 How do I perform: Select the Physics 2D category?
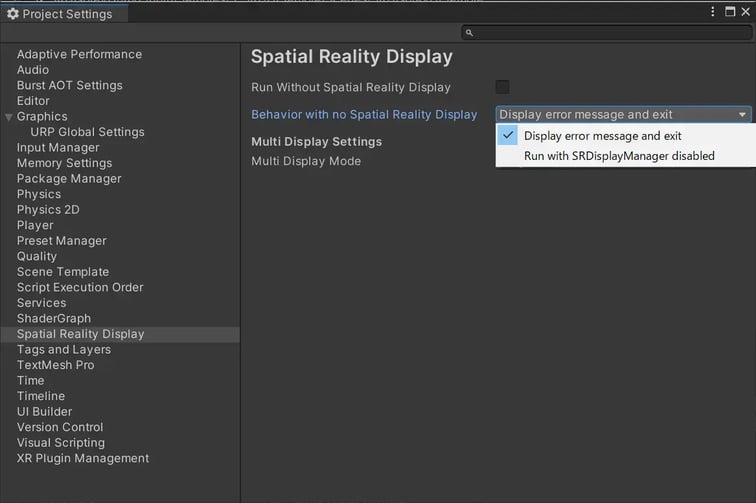[x=48, y=209]
